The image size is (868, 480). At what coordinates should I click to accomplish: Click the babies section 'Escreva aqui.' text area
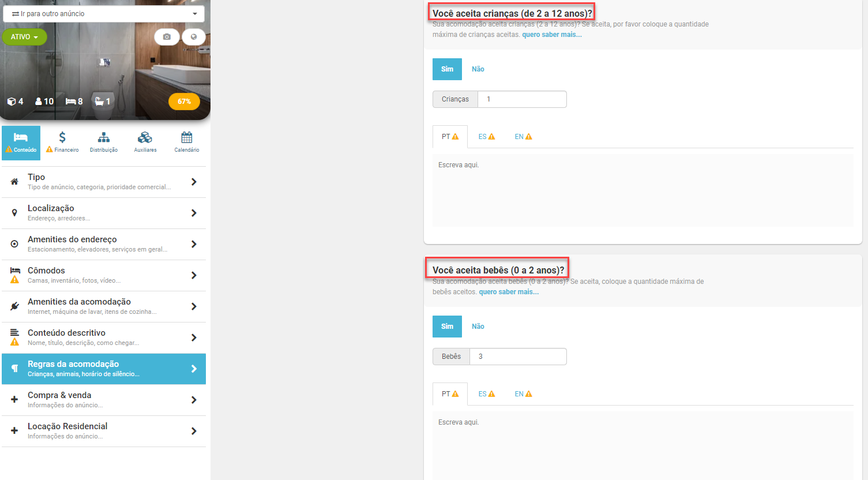643,445
